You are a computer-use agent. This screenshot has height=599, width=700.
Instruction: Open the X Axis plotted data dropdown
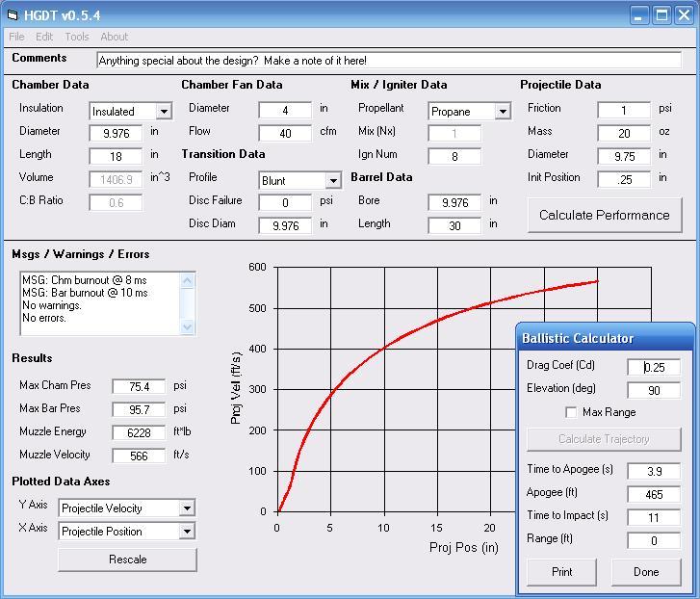pos(187,532)
